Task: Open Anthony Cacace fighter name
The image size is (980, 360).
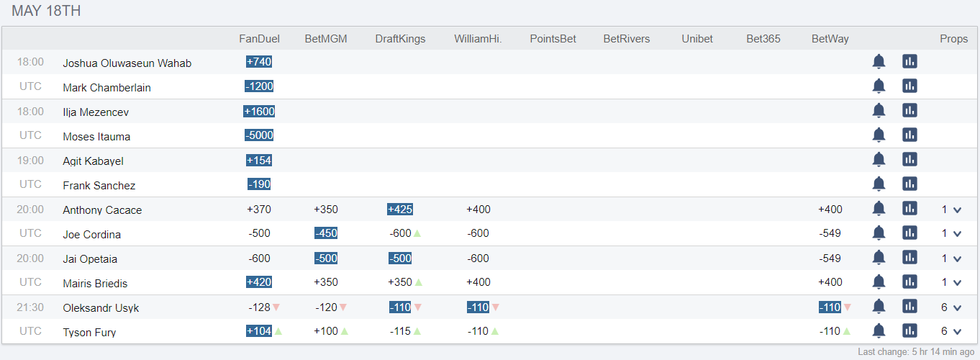Action: tap(102, 210)
